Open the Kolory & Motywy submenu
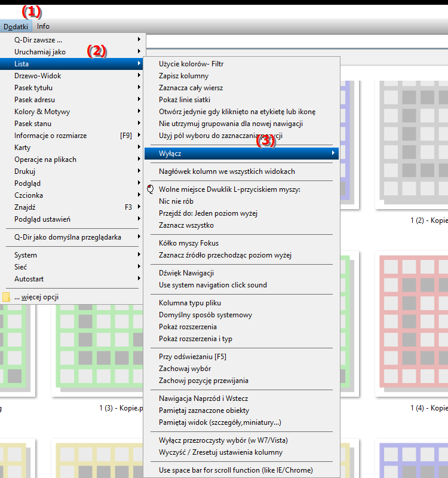This screenshot has height=478, width=448. tap(72, 112)
